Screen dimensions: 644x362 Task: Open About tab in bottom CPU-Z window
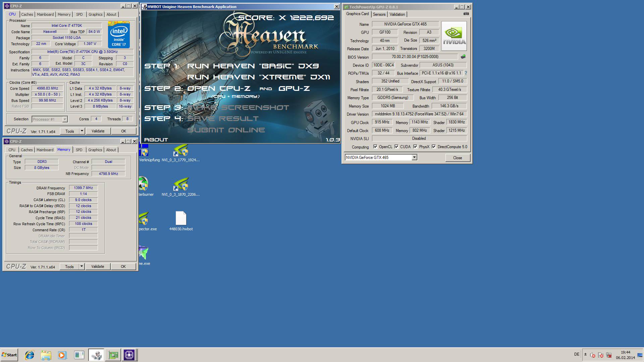(111, 150)
